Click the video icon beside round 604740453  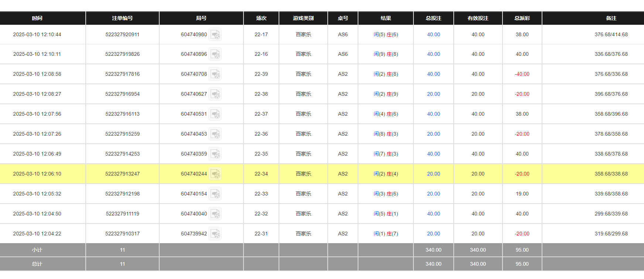[215, 134]
